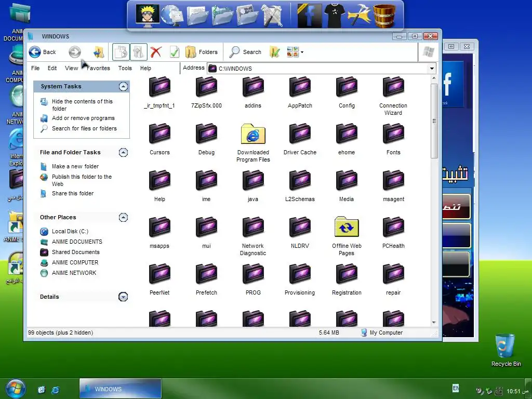Image resolution: width=532 pixels, height=399 pixels.
Task: Select the Fonts folder
Action: [393, 139]
